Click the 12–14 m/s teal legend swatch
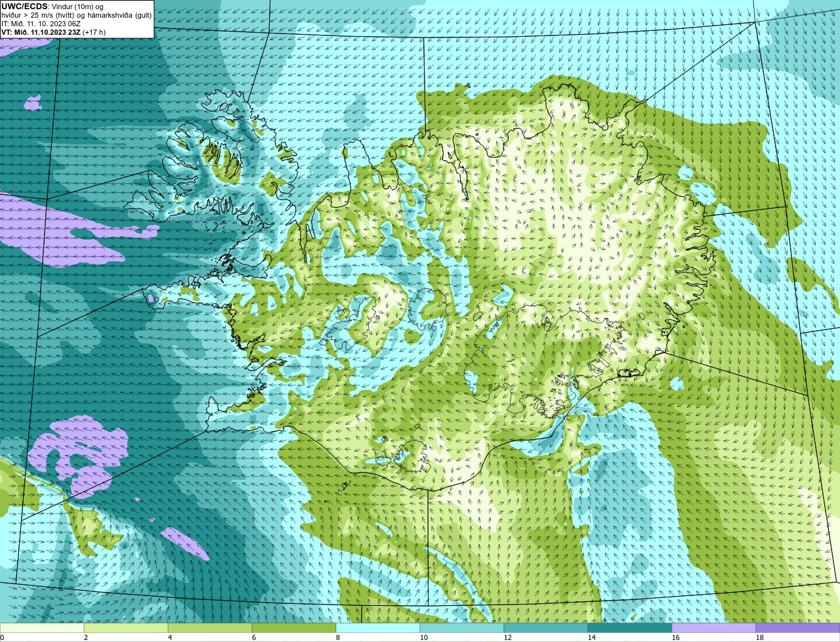 tap(546, 628)
